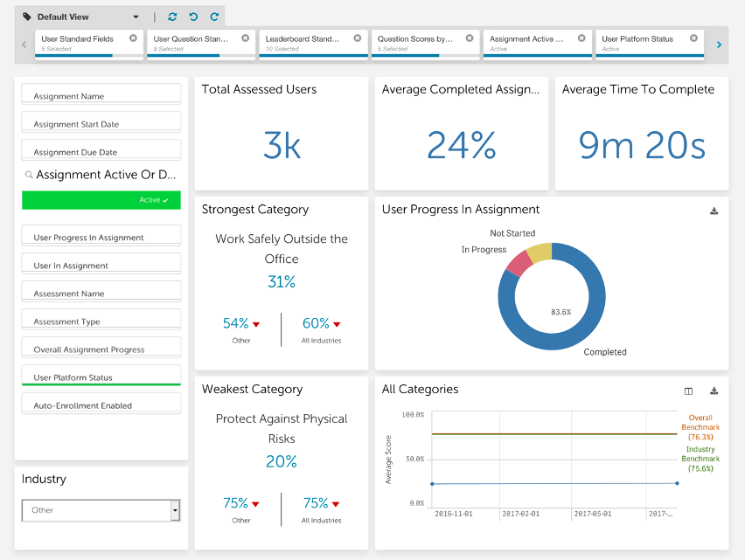Click the undo arrow icon in toolbar
Screen dimensions: 745x560
point(193,17)
